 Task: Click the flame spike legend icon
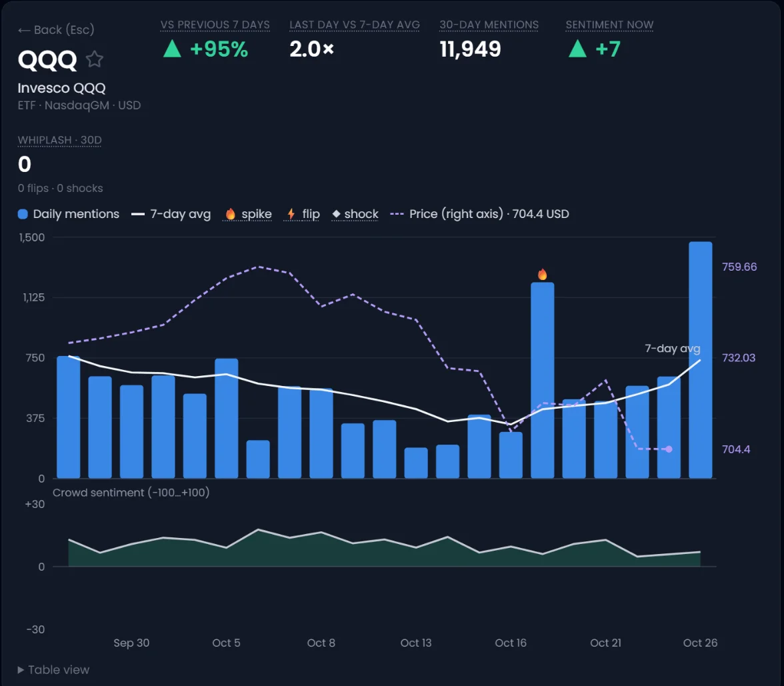pos(230,214)
